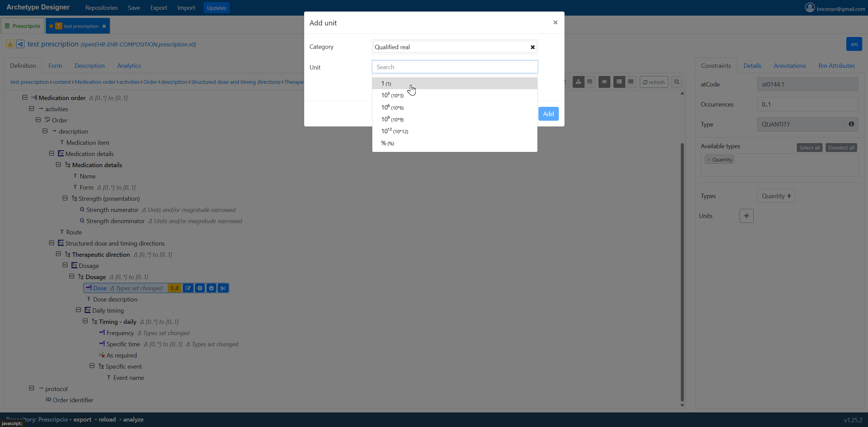Click move-down arrow icon on Dose row
Viewport: 868px width, 427px height.
click(211, 288)
